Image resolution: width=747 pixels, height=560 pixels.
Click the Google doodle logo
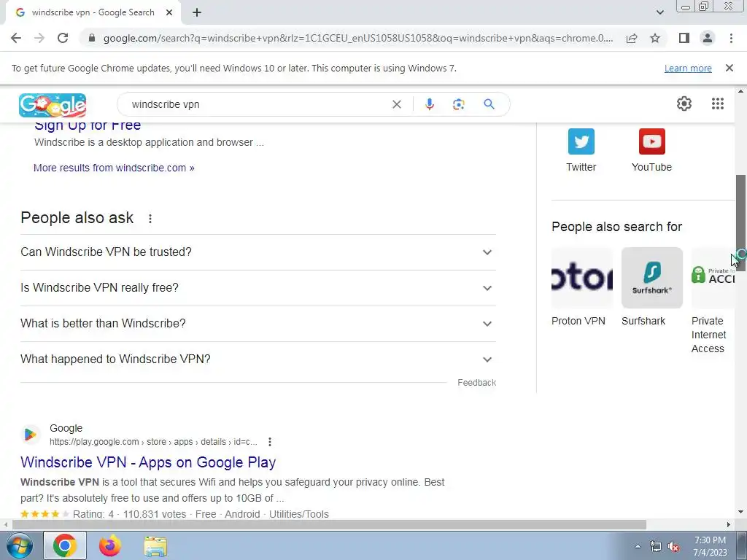pos(53,105)
